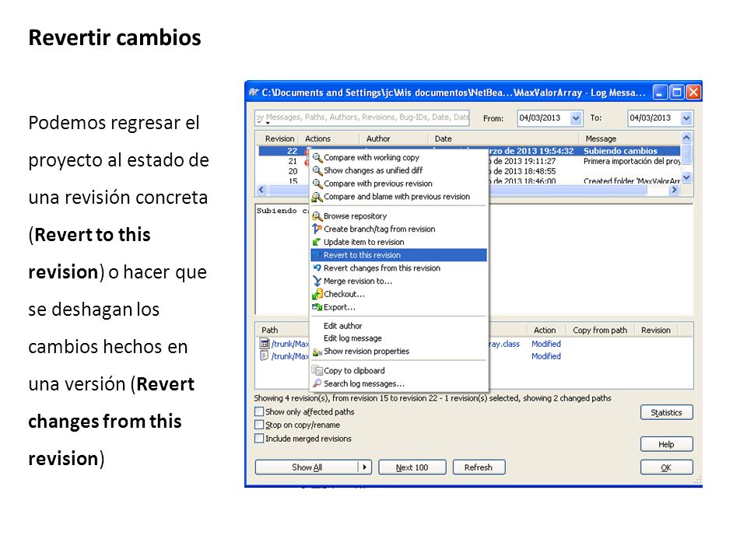
Task: Open the To date dropdown
Action: pyautogui.click(x=686, y=118)
